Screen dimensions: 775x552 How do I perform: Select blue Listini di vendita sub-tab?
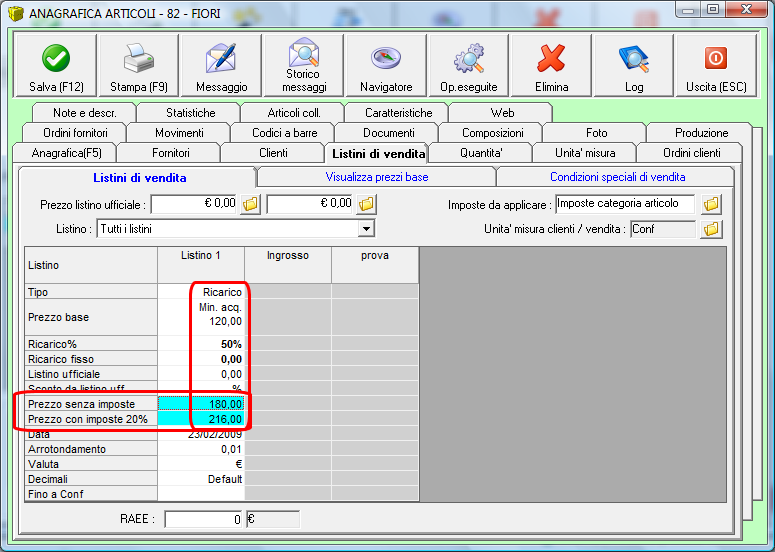pos(139,177)
